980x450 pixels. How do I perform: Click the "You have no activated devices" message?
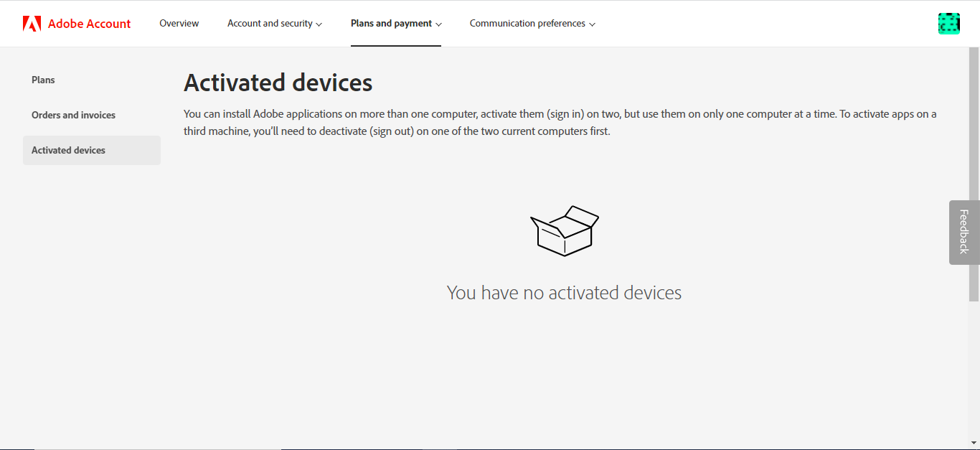[x=564, y=293]
